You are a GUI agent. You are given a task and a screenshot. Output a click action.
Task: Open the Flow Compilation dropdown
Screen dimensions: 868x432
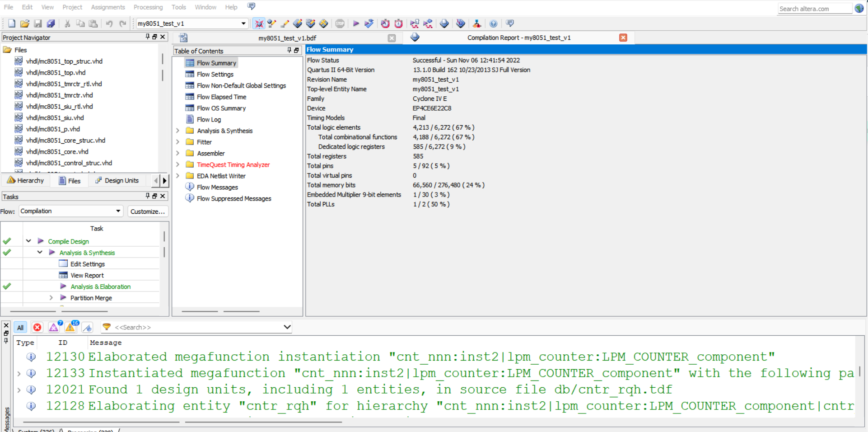(118, 211)
